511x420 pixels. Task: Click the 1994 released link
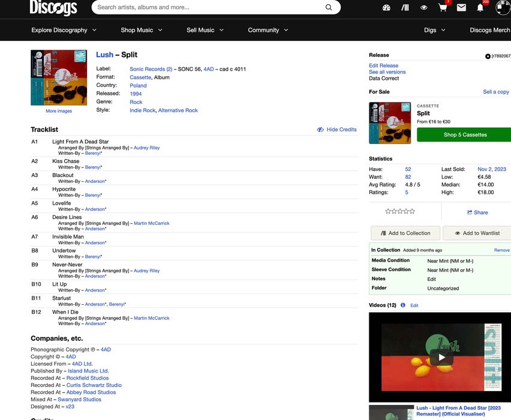point(136,94)
